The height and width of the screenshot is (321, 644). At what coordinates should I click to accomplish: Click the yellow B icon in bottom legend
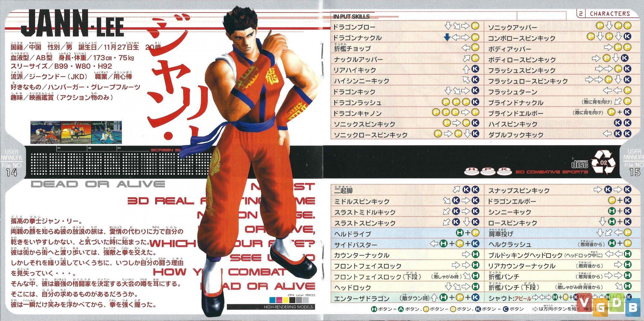[x=453, y=309]
